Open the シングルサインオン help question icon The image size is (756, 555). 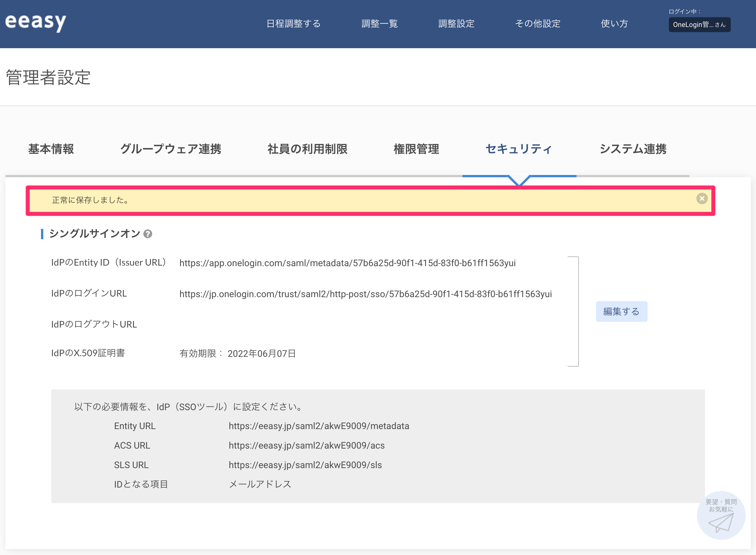[x=148, y=234]
